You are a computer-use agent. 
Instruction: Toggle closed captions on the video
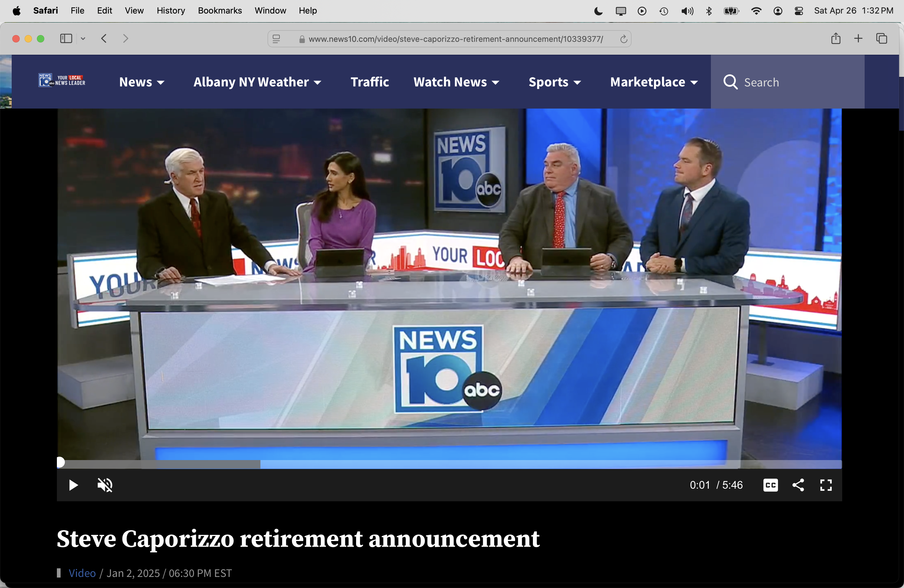click(x=770, y=485)
